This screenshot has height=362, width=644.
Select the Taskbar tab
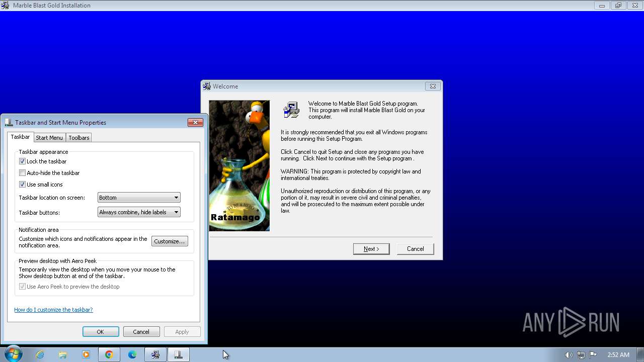20,137
